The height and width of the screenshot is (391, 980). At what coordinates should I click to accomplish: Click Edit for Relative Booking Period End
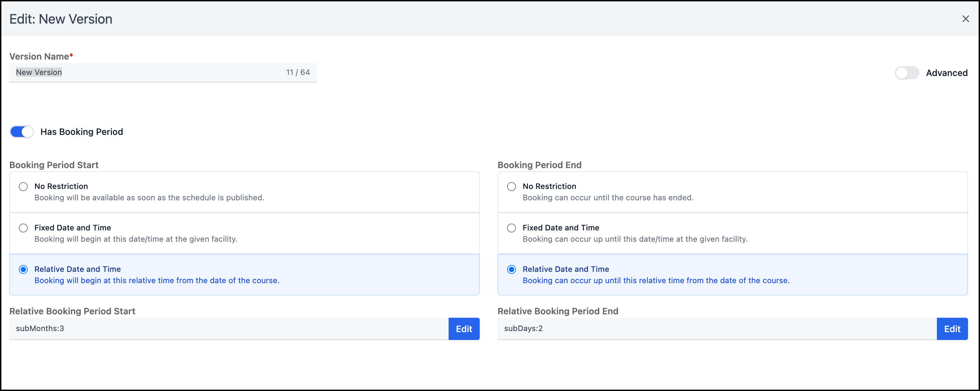952,329
